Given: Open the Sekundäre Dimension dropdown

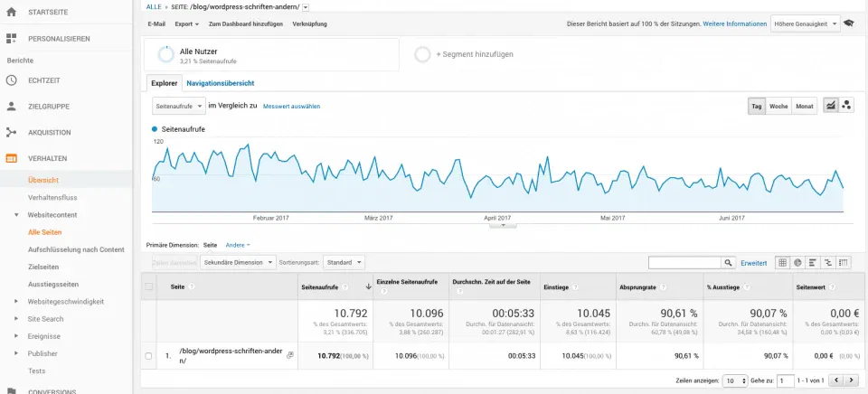Looking at the screenshot, I should tap(238, 262).
